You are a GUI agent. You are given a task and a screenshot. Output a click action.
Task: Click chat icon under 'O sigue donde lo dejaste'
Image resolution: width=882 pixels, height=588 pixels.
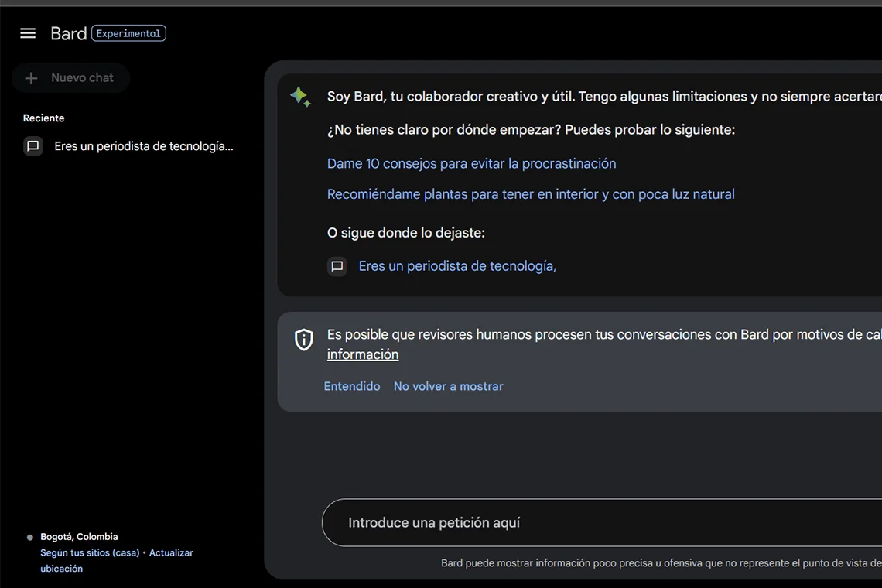(x=337, y=266)
